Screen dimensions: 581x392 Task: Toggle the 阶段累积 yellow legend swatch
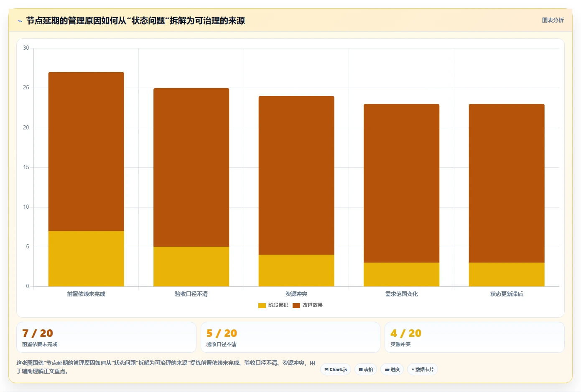click(x=262, y=305)
